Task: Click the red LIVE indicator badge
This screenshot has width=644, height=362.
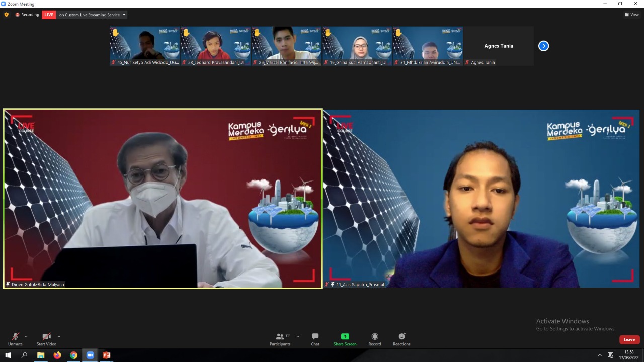Action: [49, 15]
